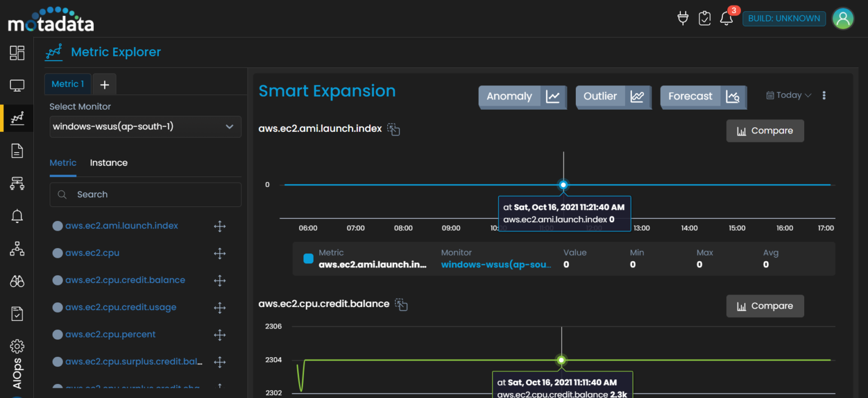This screenshot has width=868, height=398.
Task: Open the Today time range dropdown
Action: point(789,96)
